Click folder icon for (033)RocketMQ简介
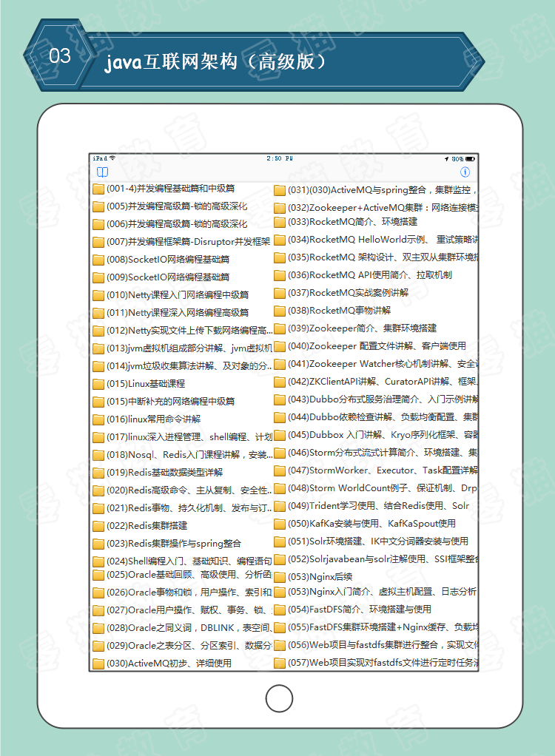This screenshot has width=555, height=756. (280, 222)
